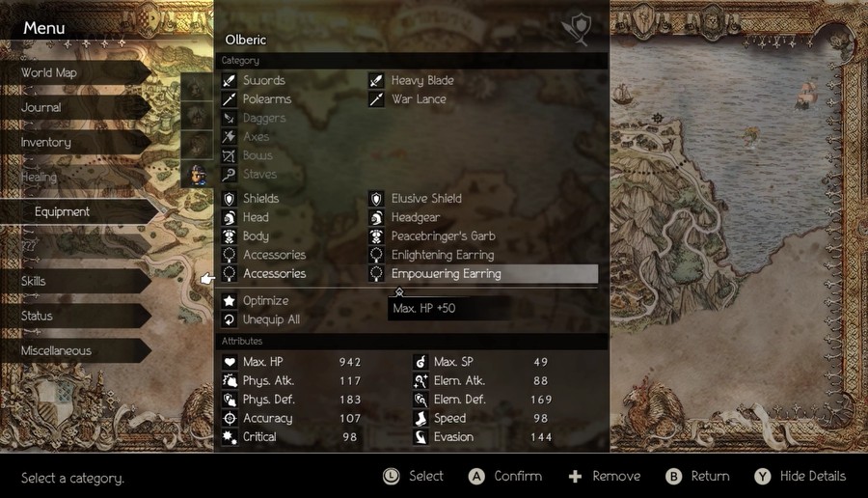Viewport: 868px width, 498px height.
Task: Click the Unequip All arrow icon
Action: [230, 319]
